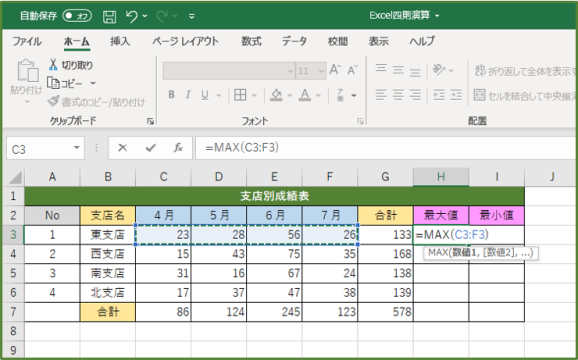The height and width of the screenshot is (360, 578).
Task: Switch to the データ tab
Action: coord(294,41)
